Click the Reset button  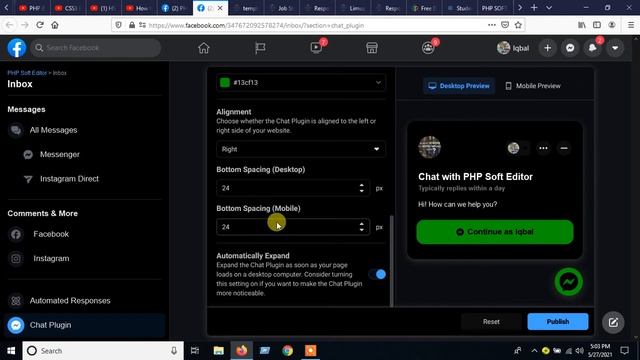click(491, 322)
